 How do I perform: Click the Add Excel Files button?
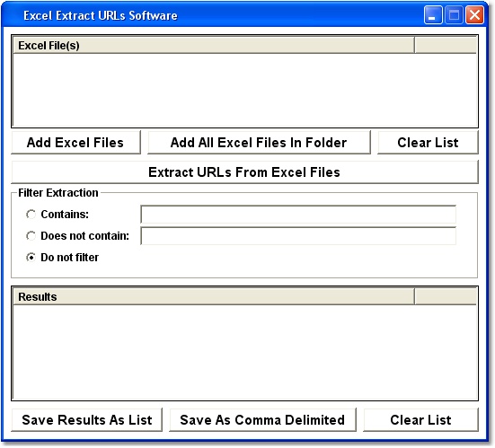tap(75, 143)
